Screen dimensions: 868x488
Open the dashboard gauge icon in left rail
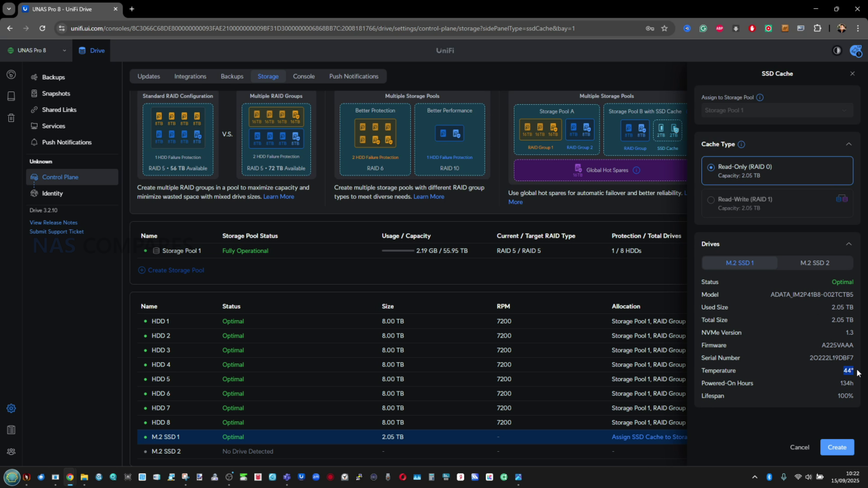point(11,74)
